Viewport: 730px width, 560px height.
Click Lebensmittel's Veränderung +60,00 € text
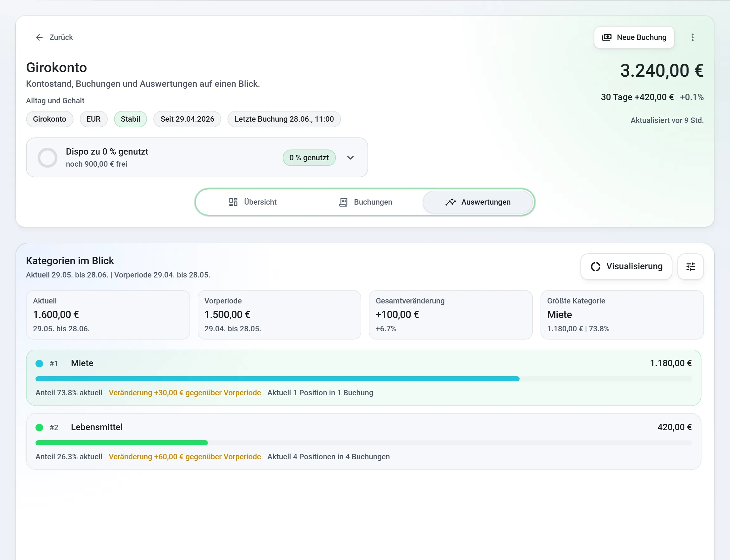(185, 457)
